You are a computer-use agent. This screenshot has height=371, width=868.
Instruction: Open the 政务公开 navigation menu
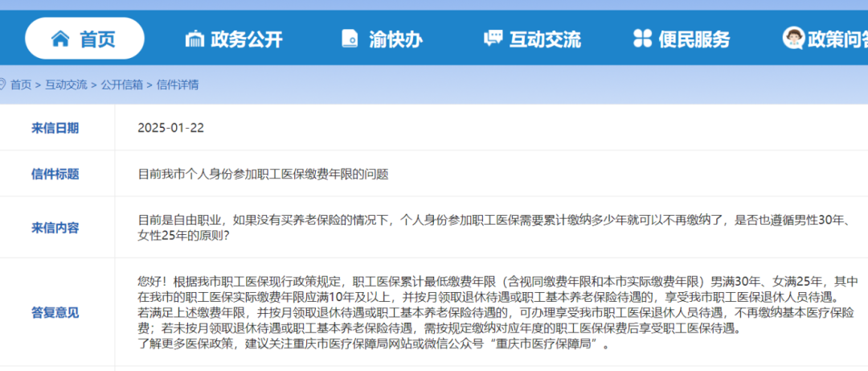pyautogui.click(x=234, y=39)
